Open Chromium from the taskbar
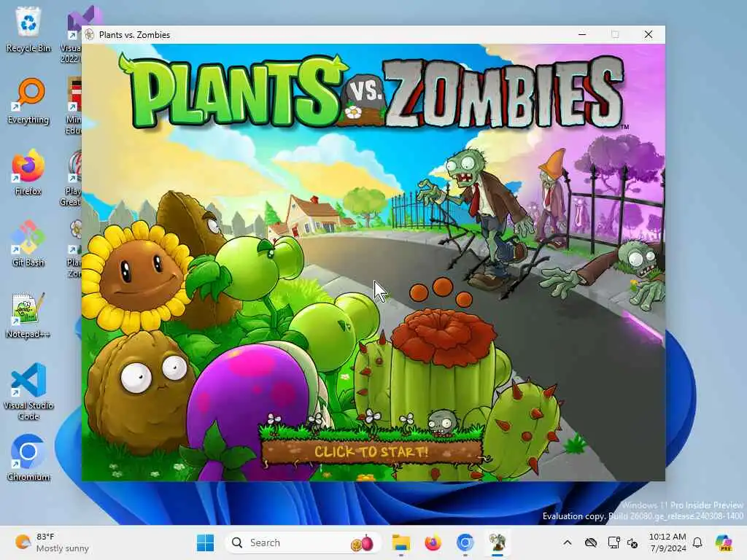 465,542
